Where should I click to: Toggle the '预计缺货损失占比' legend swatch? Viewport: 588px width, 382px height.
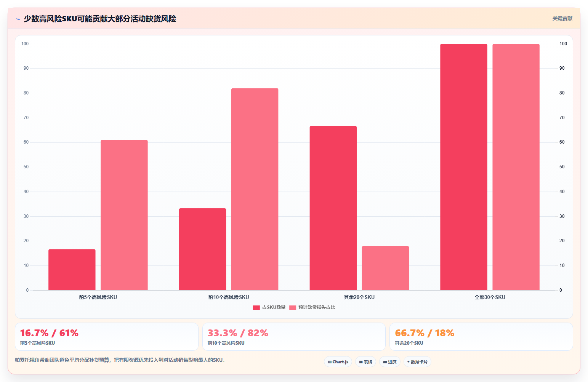[293, 308]
